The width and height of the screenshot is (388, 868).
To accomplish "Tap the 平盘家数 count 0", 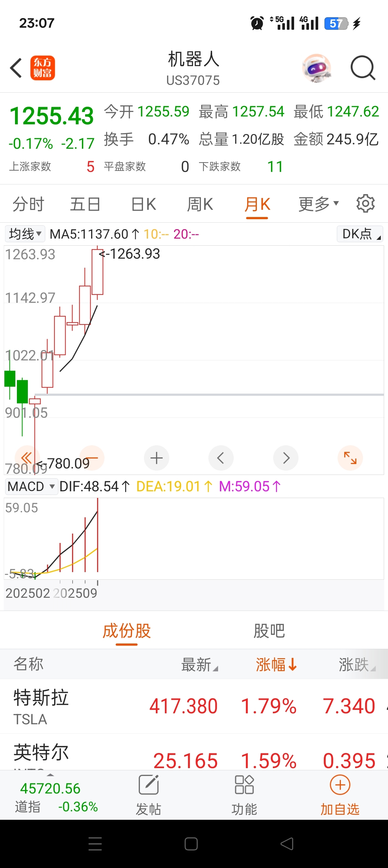I will pos(185,167).
